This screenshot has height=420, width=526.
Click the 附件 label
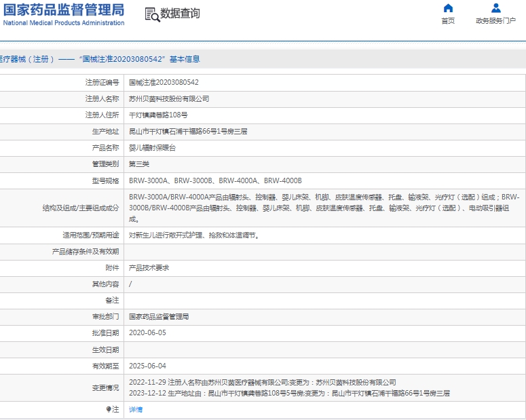pos(112,268)
